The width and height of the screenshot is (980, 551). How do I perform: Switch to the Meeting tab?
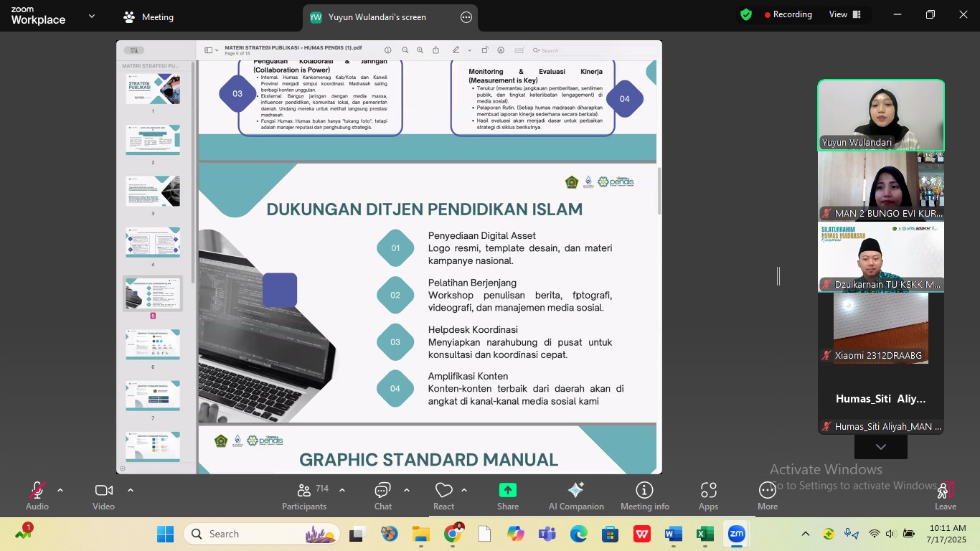point(149,17)
